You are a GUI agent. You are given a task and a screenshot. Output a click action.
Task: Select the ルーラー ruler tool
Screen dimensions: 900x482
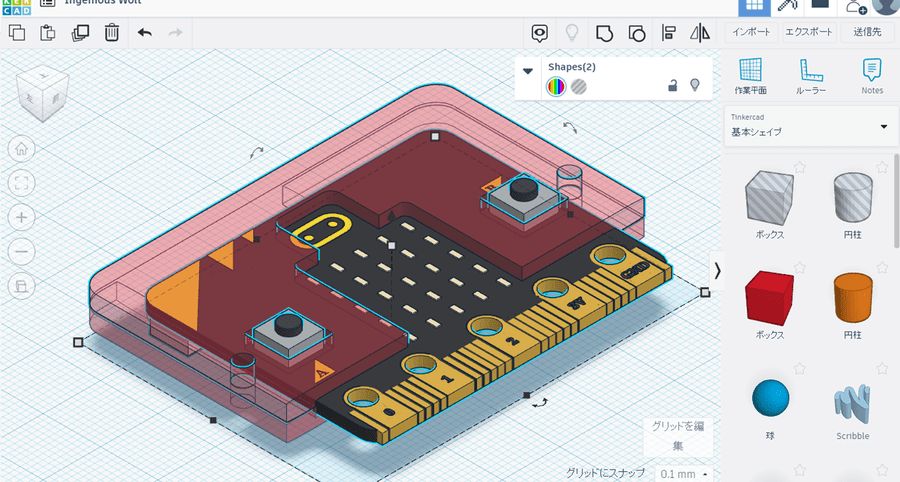(x=811, y=76)
